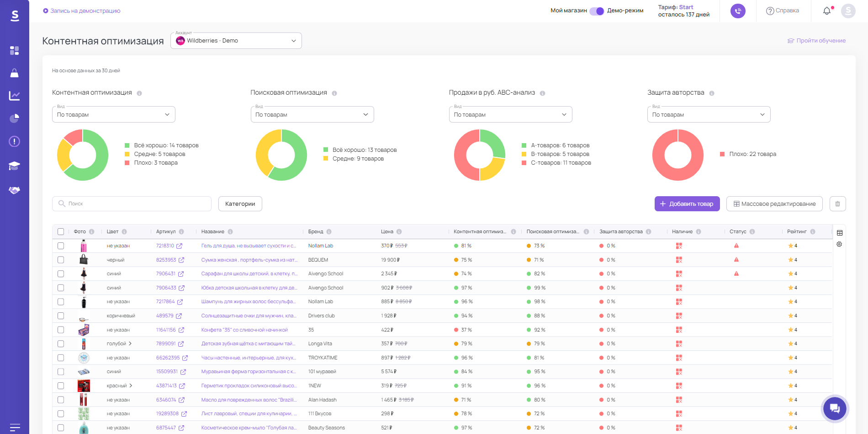The height and width of the screenshot is (434, 868).
Task: Open the notifications bell icon
Action: (x=827, y=11)
